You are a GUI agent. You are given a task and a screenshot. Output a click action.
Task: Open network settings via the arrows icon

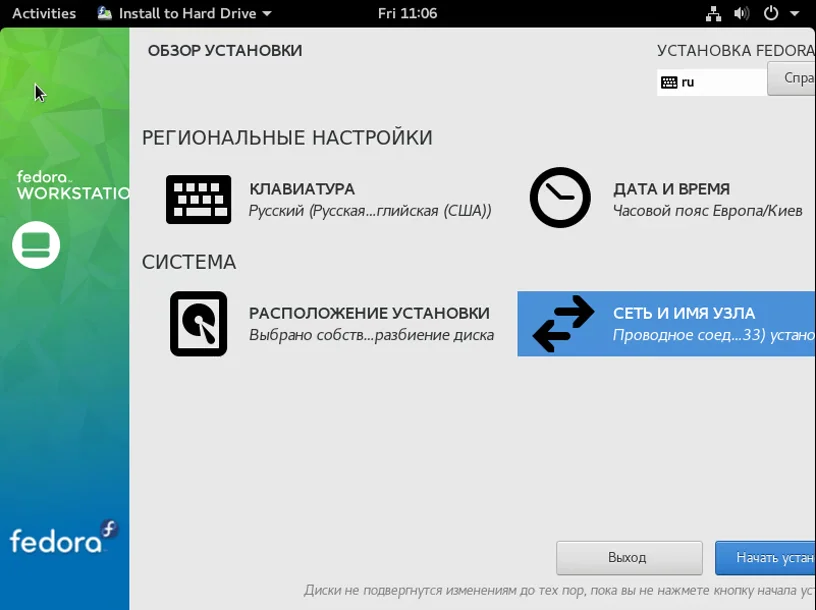pos(563,323)
